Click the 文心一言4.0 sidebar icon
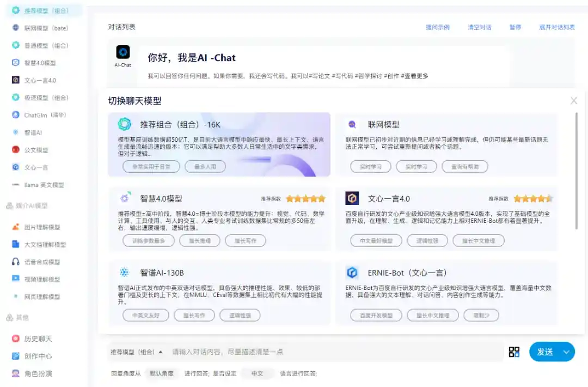 coord(15,80)
